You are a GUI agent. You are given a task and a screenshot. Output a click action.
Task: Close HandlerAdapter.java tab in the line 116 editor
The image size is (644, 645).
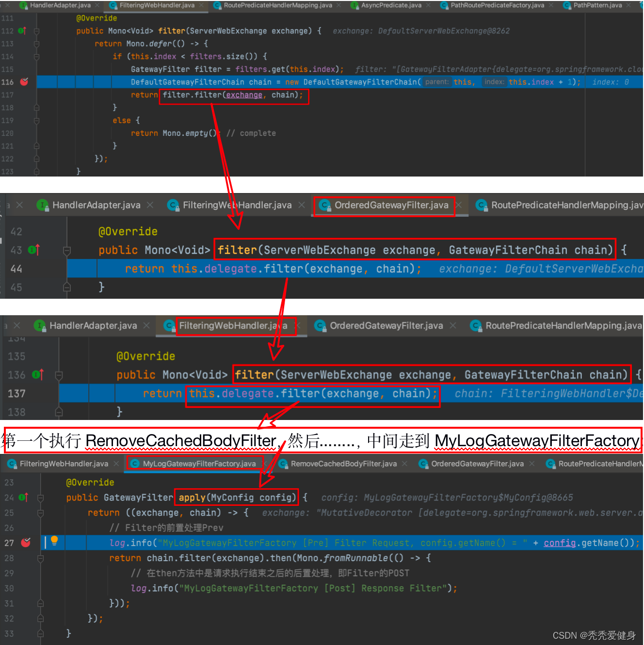(97, 5)
